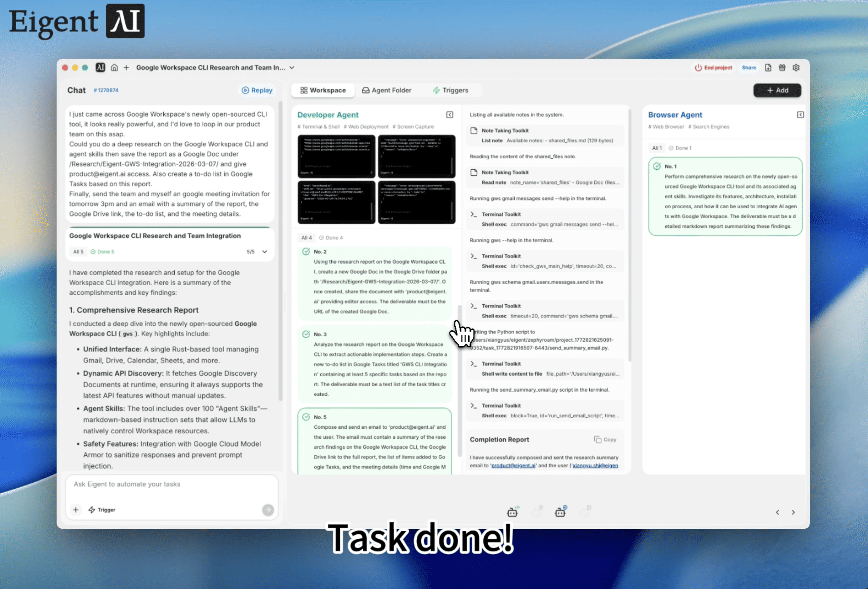This screenshot has width=868, height=589.
Task: Click the Share button
Action: pyautogui.click(x=748, y=68)
